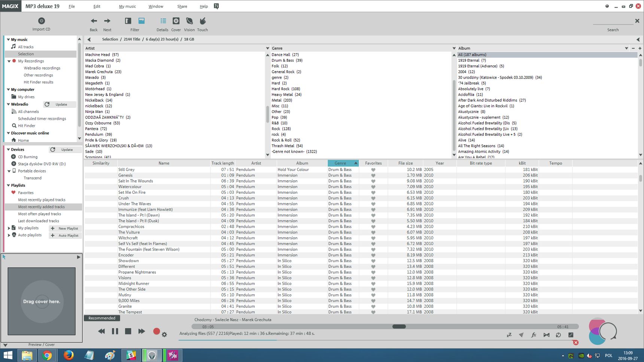Activate the Touch mode icon

point(203,21)
